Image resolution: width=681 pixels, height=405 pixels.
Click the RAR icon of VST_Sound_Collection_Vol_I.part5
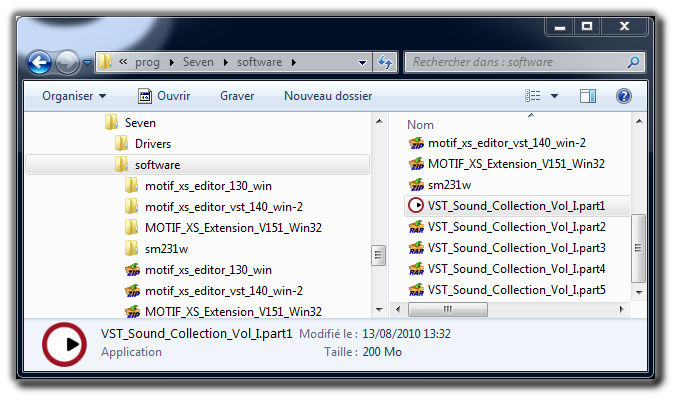coord(417,290)
